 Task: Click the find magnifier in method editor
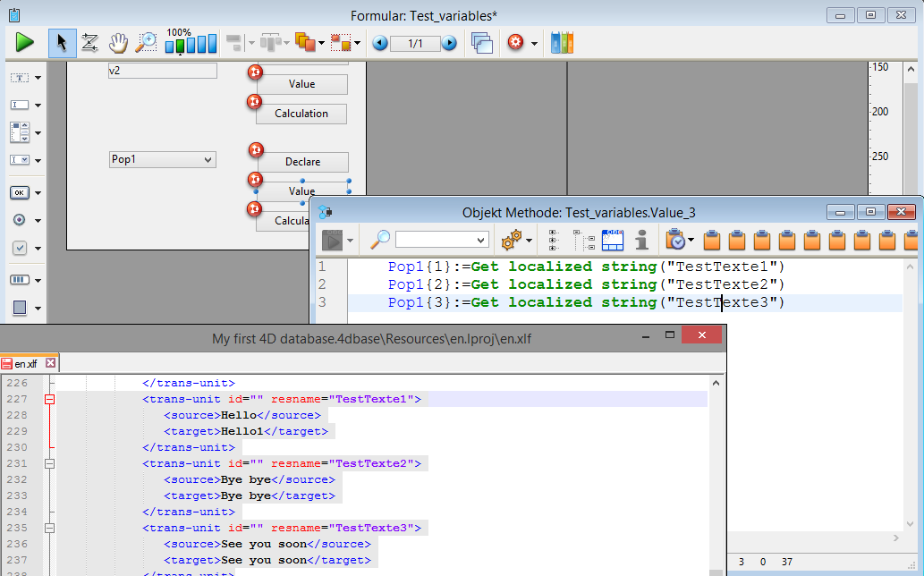click(x=381, y=240)
